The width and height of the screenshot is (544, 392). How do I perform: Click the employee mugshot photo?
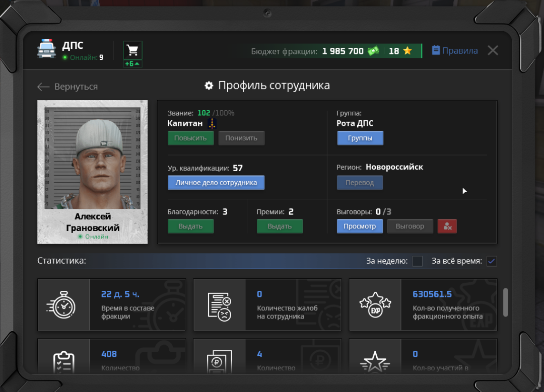(x=92, y=156)
